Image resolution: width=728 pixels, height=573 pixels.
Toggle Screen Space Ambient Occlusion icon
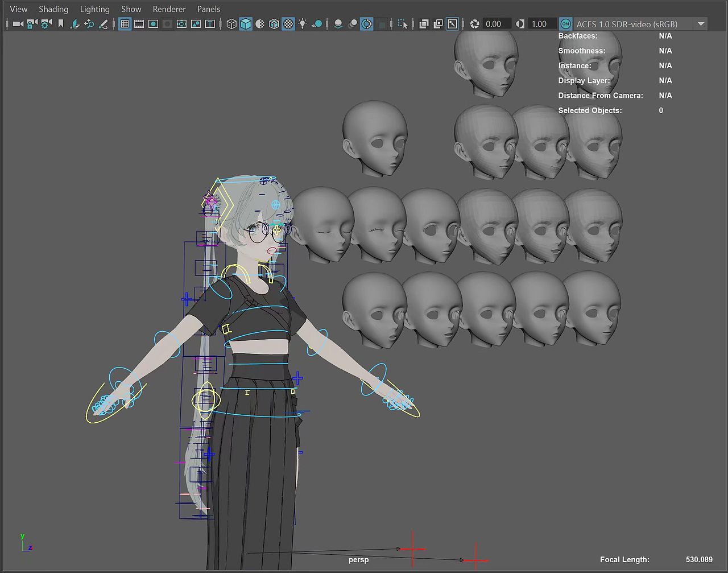pyautogui.click(x=338, y=24)
